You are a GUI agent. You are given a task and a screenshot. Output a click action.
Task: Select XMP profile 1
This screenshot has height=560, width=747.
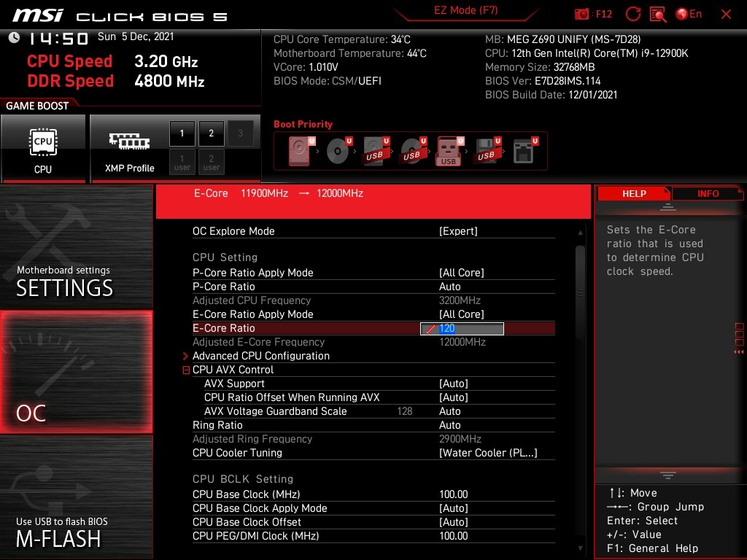182,133
